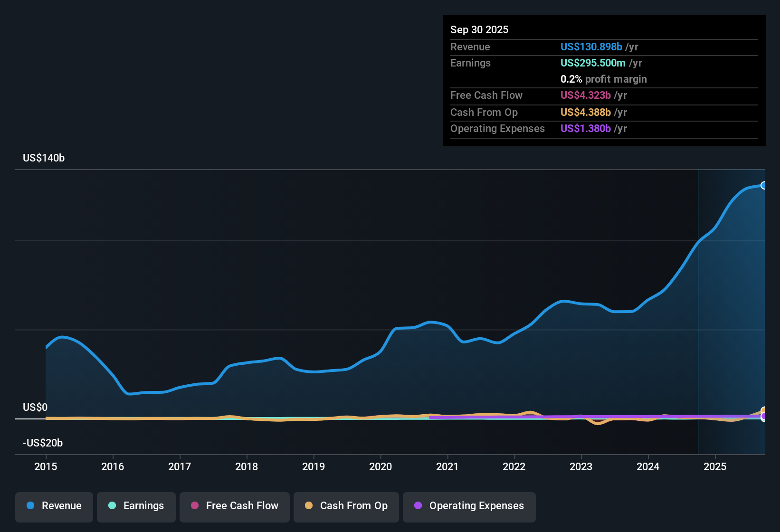The height and width of the screenshot is (532, 780).
Task: Select the 2020 axis label
Action: pos(380,467)
